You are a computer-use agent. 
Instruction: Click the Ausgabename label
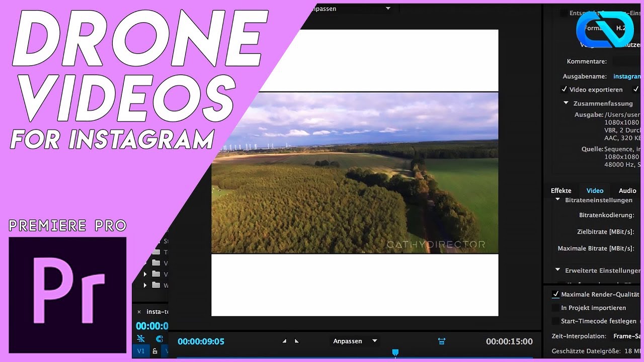pyautogui.click(x=585, y=76)
